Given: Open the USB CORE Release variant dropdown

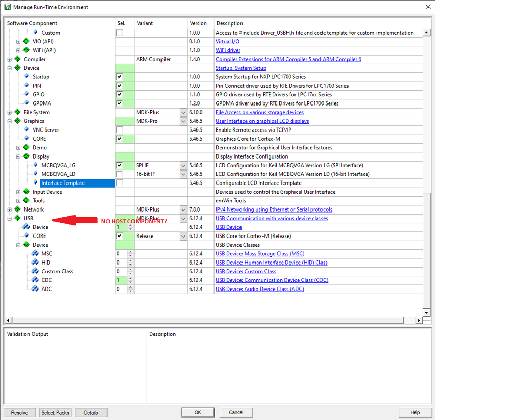Looking at the screenshot, I should click(x=183, y=236).
